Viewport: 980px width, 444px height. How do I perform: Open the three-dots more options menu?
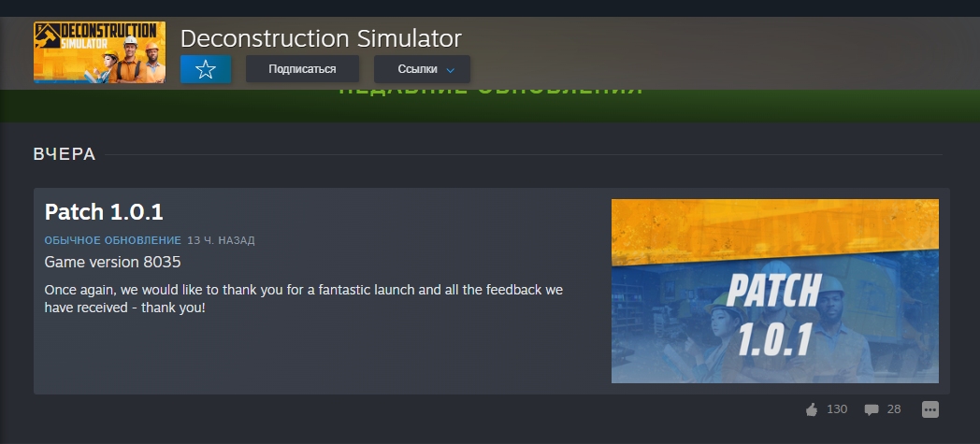(x=930, y=409)
